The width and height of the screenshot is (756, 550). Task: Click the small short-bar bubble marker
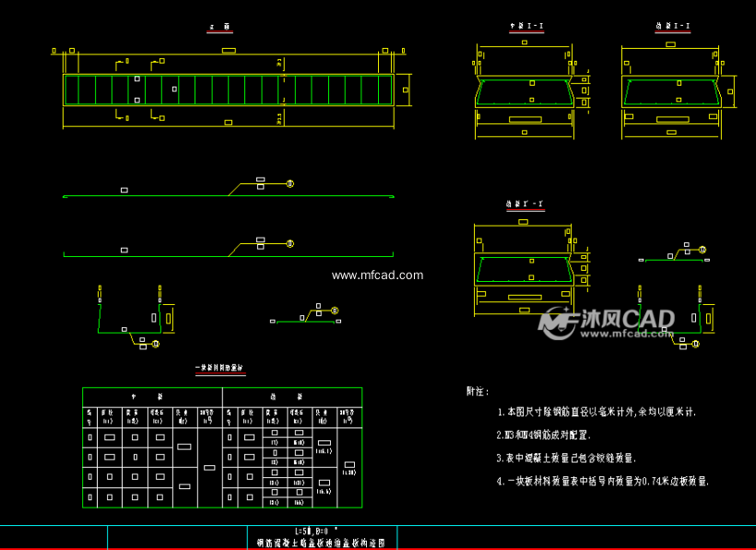pos(335,311)
